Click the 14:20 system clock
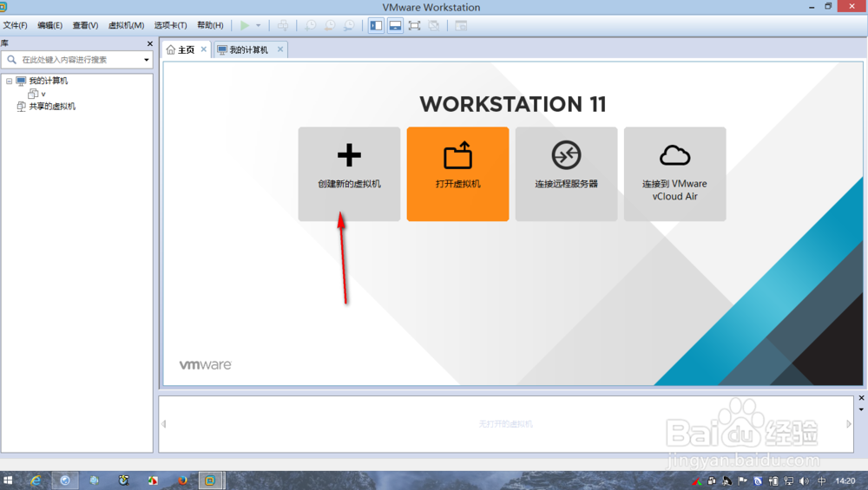This screenshot has width=868, height=490. click(x=845, y=481)
